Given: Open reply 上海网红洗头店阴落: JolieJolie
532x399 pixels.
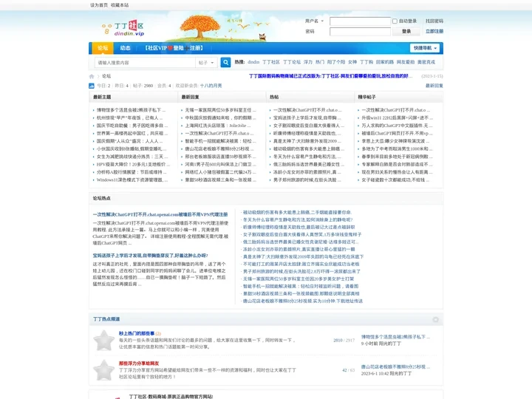Looking at the screenshot, I should [x=218, y=126].
